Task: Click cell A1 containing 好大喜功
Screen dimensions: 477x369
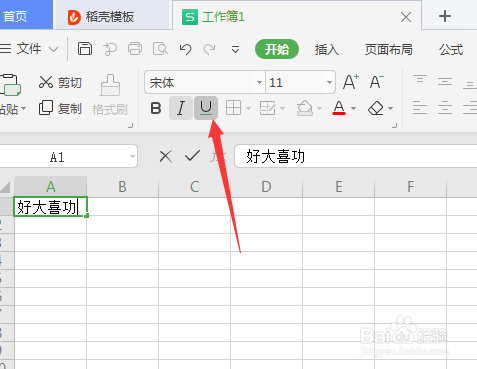Action: 50,207
